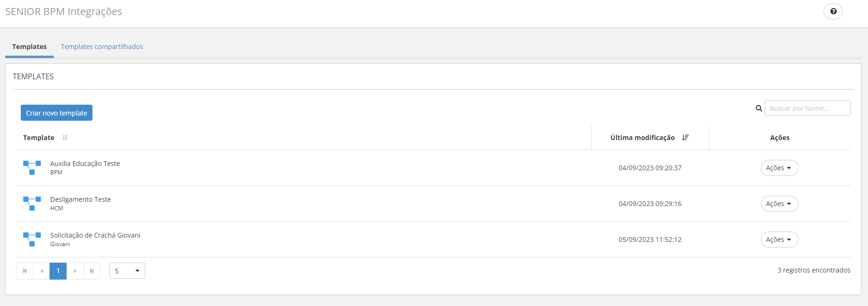Sort by Última modificação sort icon
The height and width of the screenshot is (306, 868).
coord(685,138)
